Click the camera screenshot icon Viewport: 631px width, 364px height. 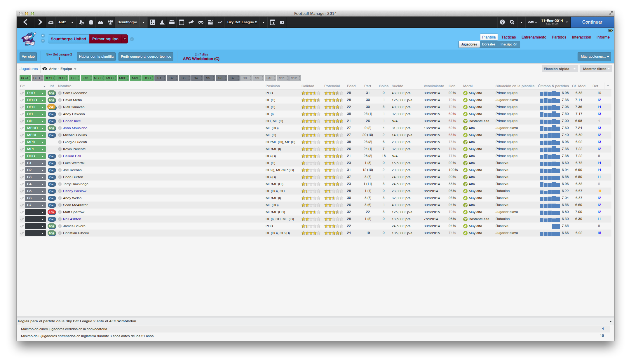click(x=282, y=22)
